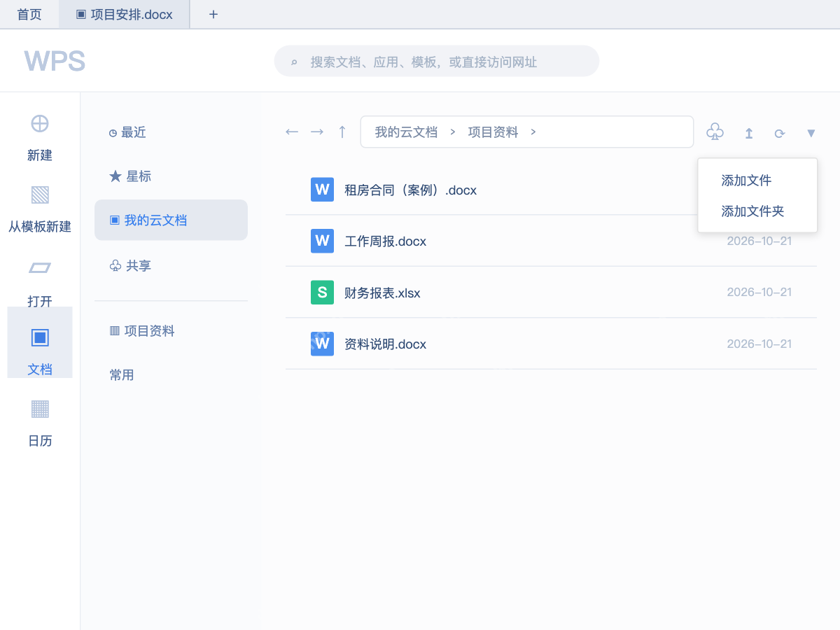Click the 新建 plus icon in sidebar
840x630 pixels.
coord(40,123)
